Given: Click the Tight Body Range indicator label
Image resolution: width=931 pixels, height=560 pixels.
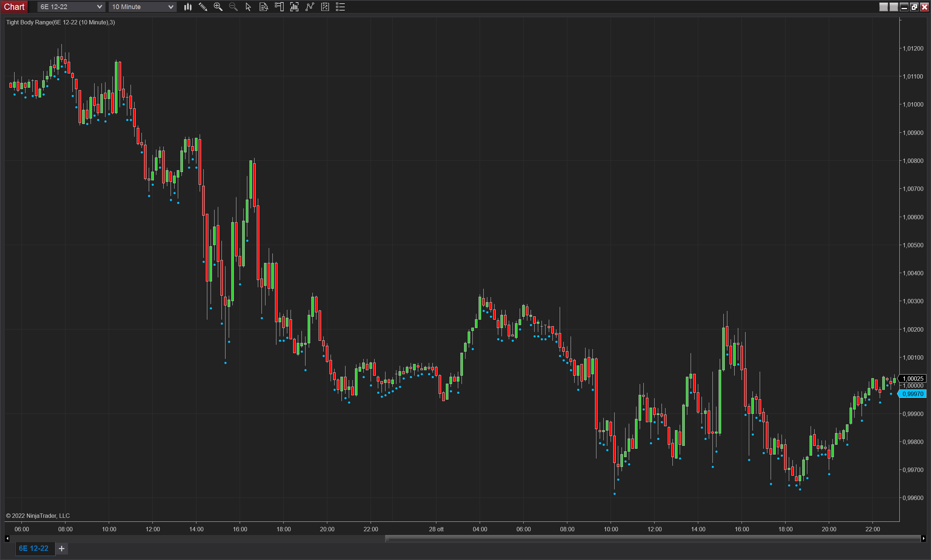Looking at the screenshot, I should click(x=60, y=22).
